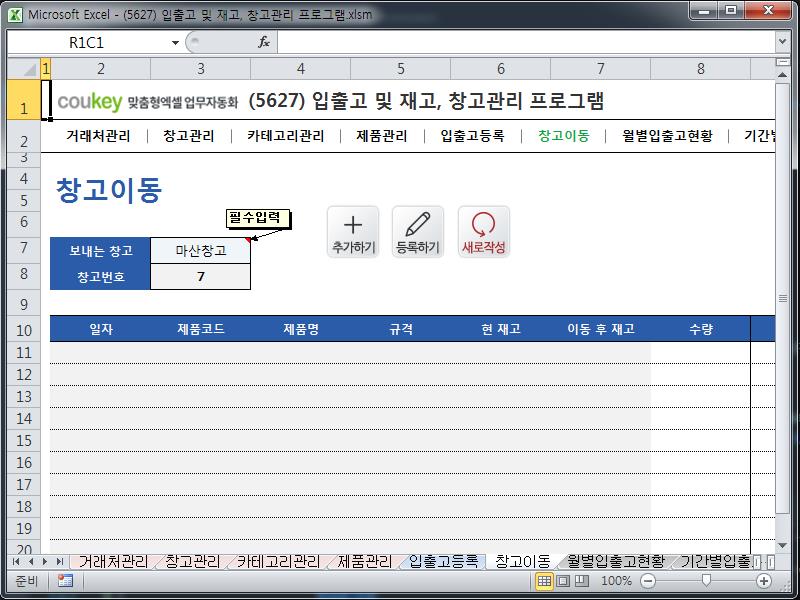Screen dimensions: 800x600
Task: Select the 창고번호 value cell showing 7
Action: click(201, 277)
